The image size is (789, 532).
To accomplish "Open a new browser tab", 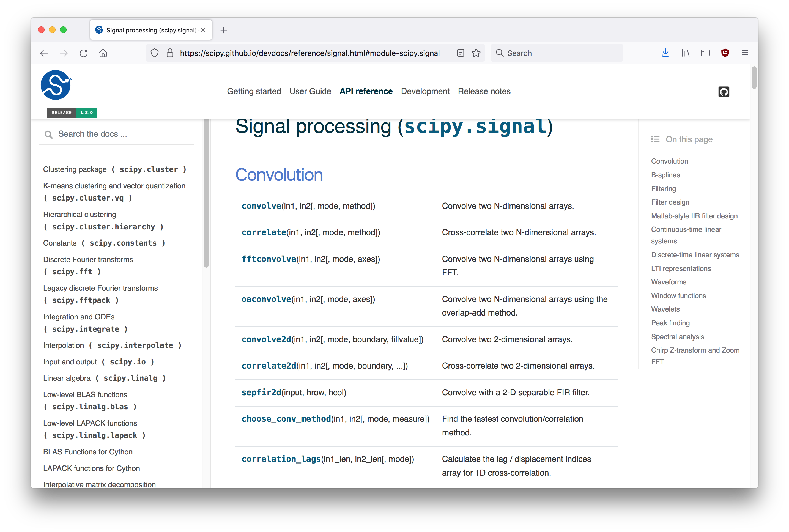I will (x=224, y=30).
